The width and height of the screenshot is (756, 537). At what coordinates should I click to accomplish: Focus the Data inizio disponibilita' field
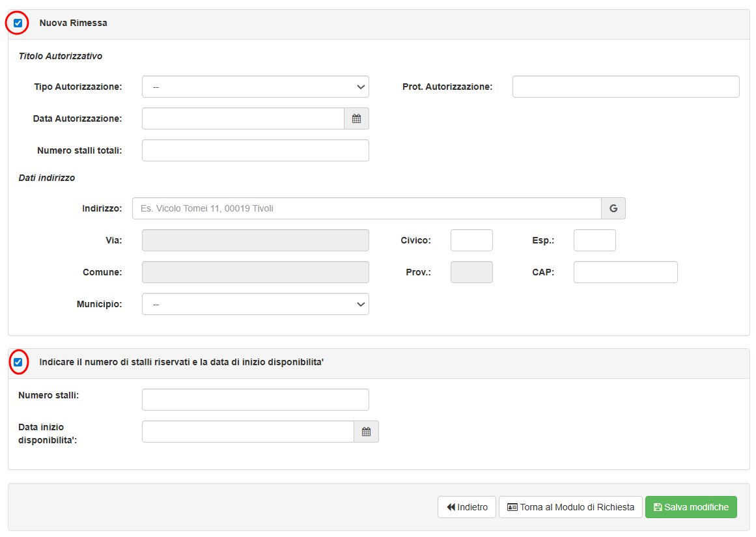(x=247, y=432)
